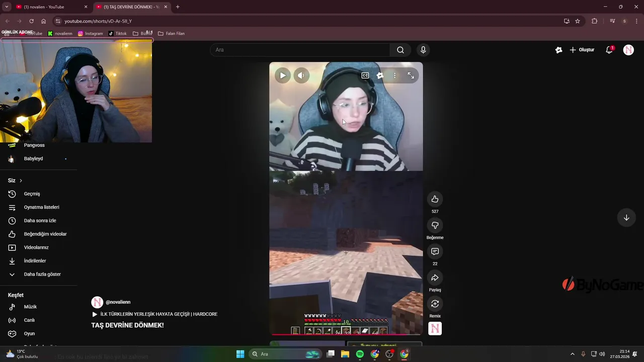The width and height of the screenshot is (644, 362).
Task: Open the YouTube AI sparkle icon
Action: tap(558, 50)
